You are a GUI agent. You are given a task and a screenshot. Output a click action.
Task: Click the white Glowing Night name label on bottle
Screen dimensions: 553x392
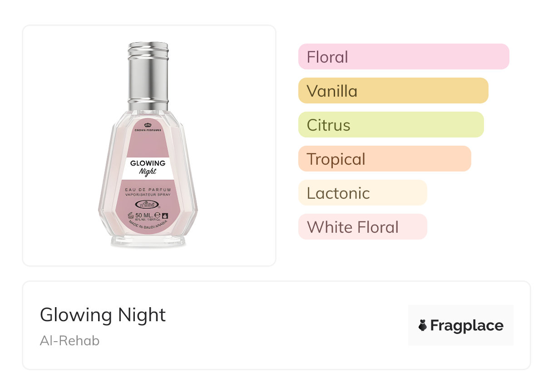[148, 167]
